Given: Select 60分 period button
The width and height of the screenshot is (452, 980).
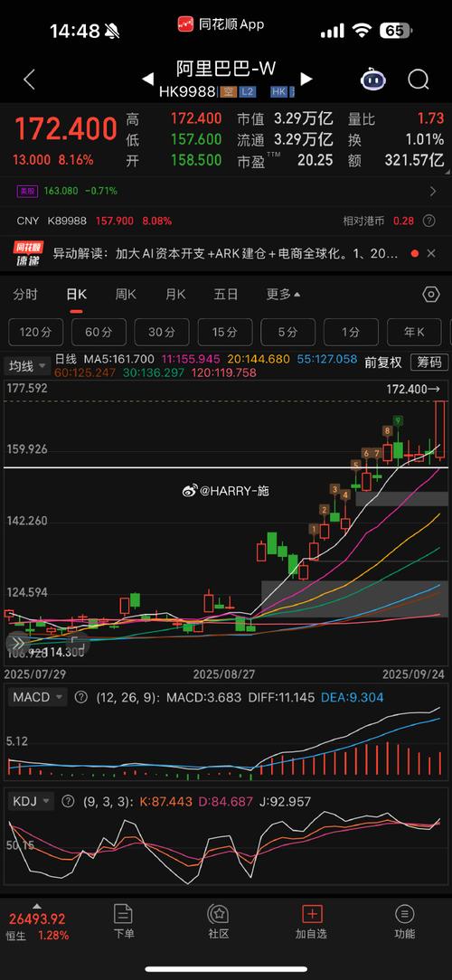Looking at the screenshot, I should [x=99, y=333].
